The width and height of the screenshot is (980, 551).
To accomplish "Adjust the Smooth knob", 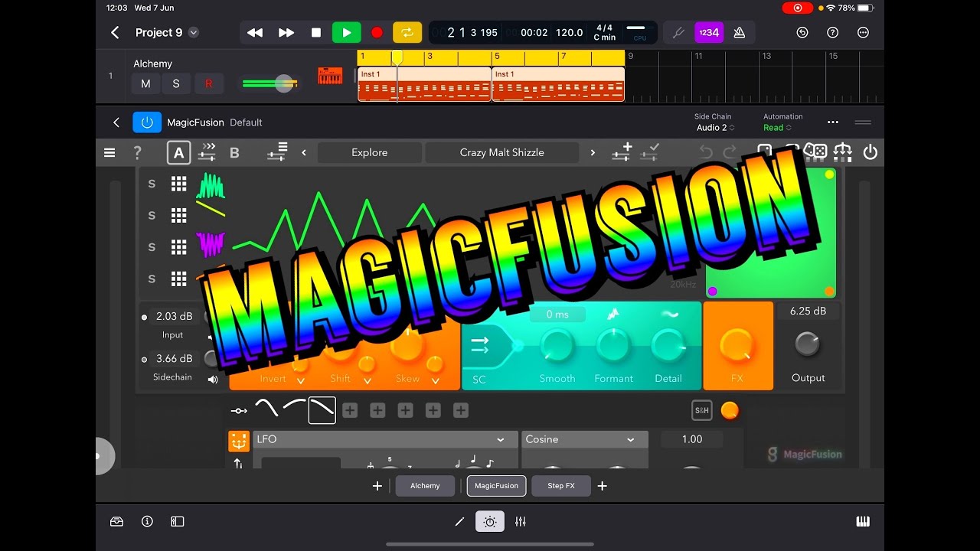I will click(x=557, y=346).
